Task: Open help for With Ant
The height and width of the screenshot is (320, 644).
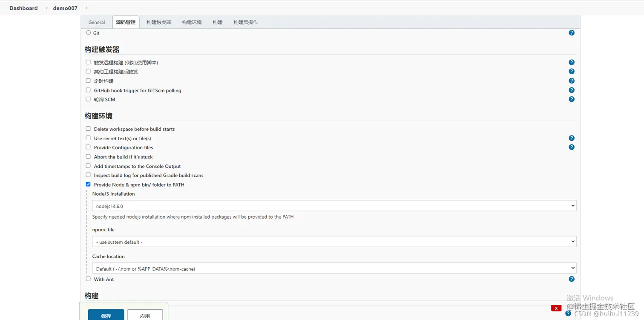Action: [572, 279]
